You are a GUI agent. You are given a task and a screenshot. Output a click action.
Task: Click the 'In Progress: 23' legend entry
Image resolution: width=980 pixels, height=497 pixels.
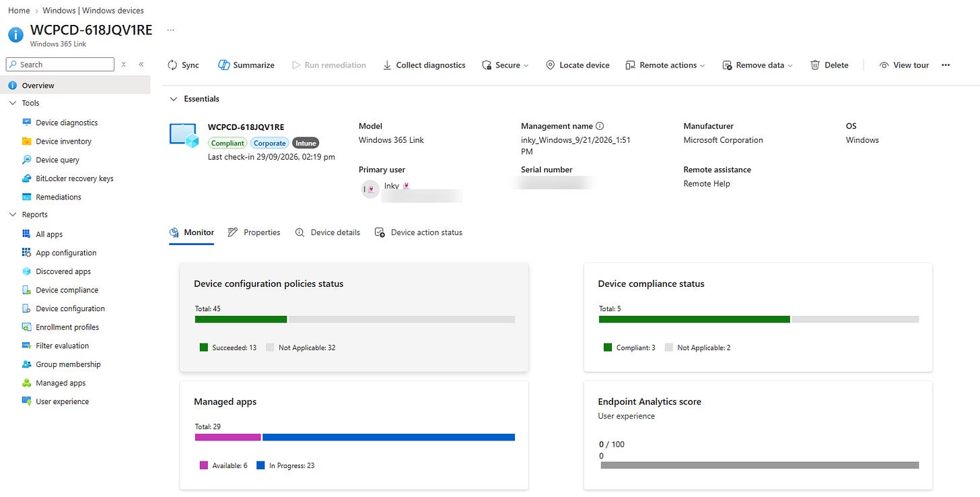coord(285,465)
